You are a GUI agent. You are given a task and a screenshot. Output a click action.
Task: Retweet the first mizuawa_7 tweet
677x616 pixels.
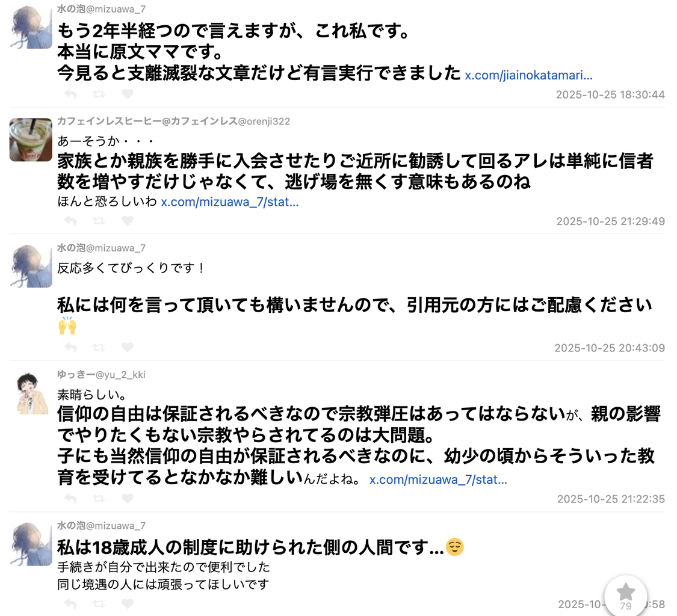pyautogui.click(x=99, y=94)
